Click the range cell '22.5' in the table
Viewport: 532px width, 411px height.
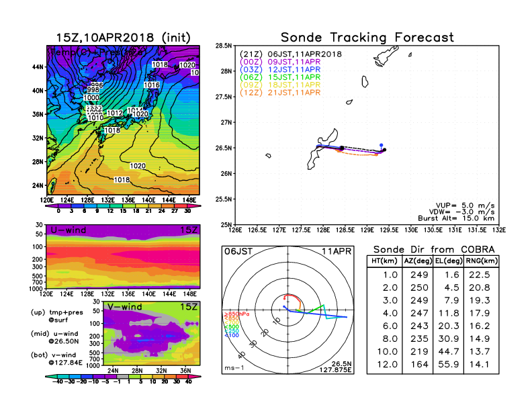480,275
